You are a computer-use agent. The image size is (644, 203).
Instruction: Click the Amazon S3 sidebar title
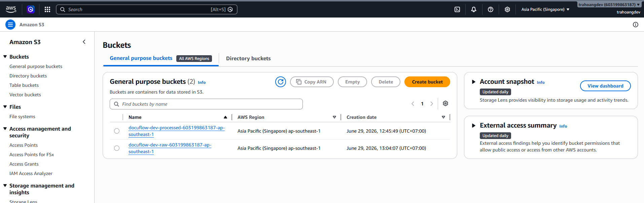click(25, 42)
